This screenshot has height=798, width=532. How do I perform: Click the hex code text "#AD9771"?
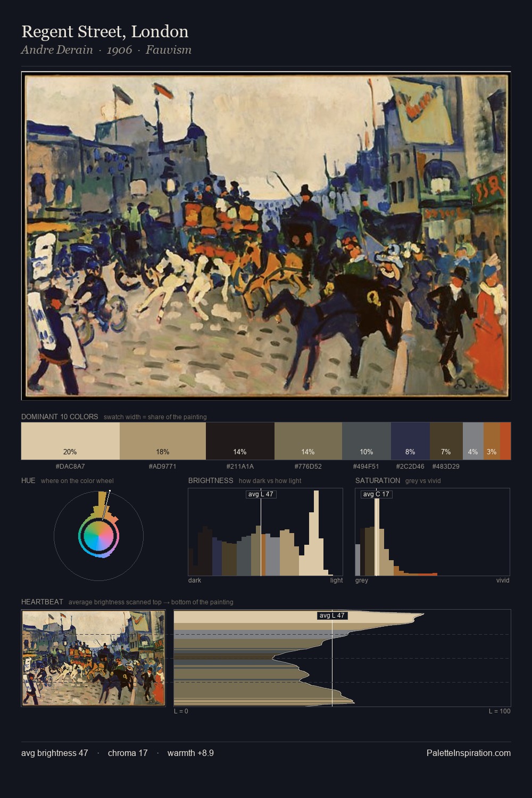[x=163, y=467]
